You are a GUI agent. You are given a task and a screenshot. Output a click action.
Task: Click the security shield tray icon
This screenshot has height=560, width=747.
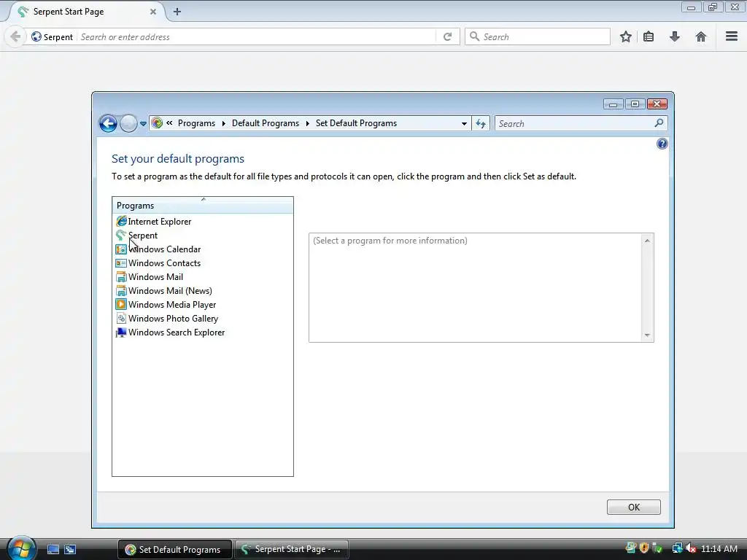point(644,548)
